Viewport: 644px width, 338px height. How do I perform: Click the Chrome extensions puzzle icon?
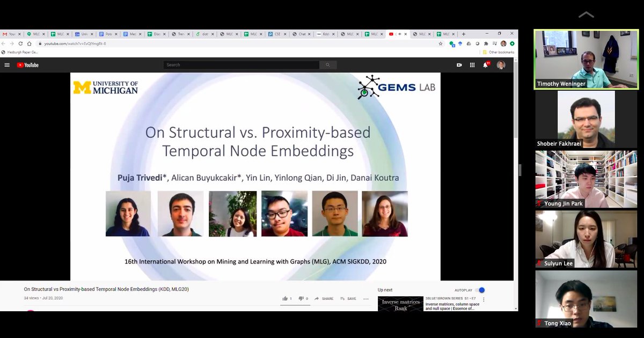pyautogui.click(x=486, y=44)
